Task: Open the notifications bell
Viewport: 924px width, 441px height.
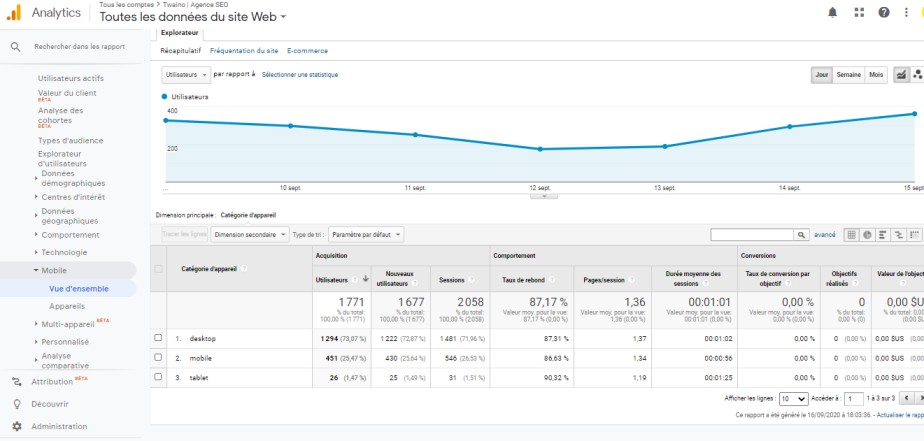Action: click(x=833, y=12)
